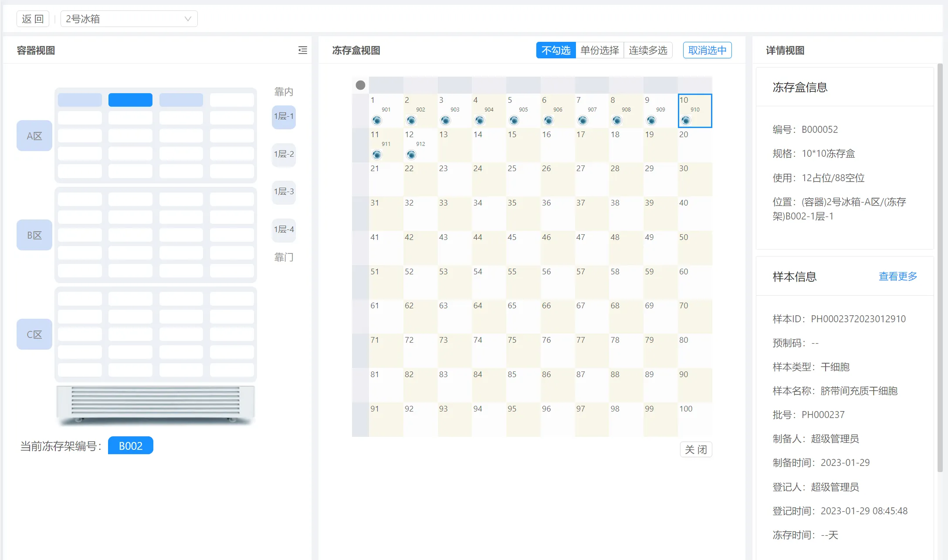The width and height of the screenshot is (948, 560).
Task: Select the C区 zone
Action: tap(34, 334)
